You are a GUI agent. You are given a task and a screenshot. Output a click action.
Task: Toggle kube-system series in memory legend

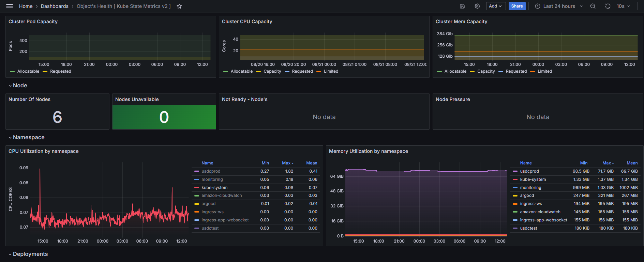pos(533,179)
